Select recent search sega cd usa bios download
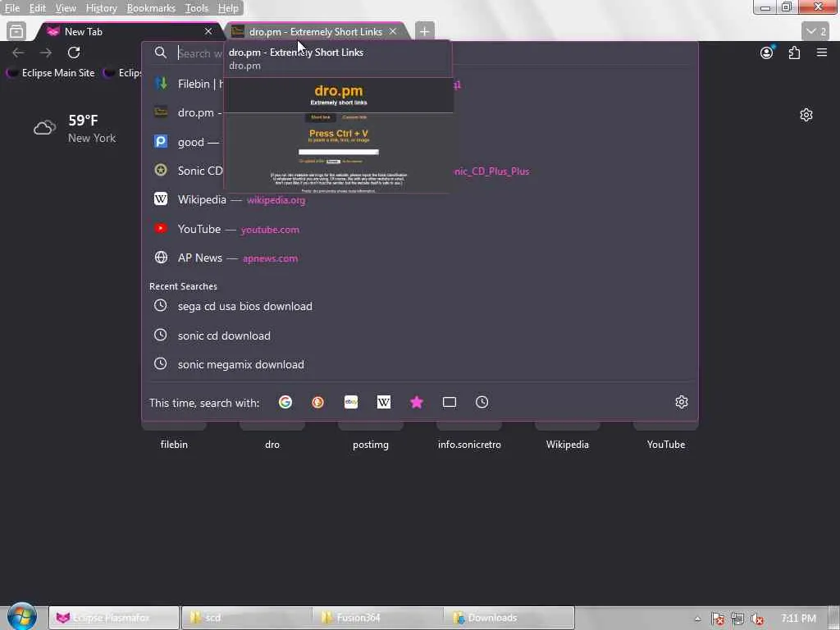 pos(420,306)
